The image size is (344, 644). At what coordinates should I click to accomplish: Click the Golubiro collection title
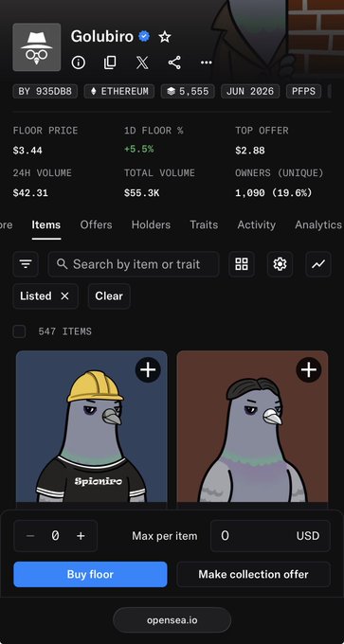(102, 37)
